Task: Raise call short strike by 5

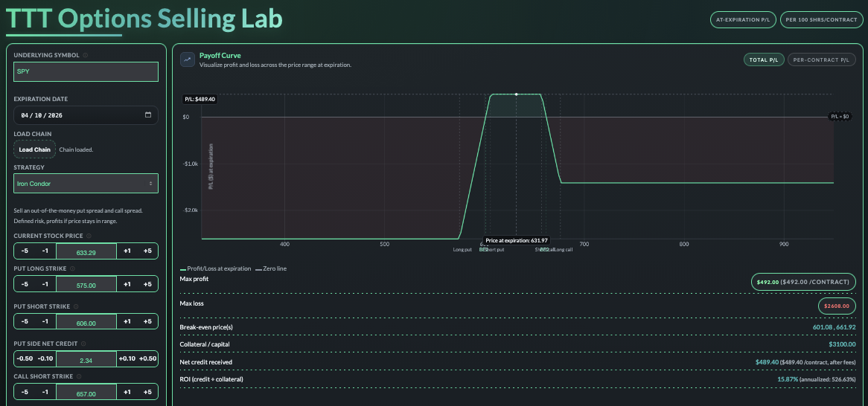Action: pos(147,392)
